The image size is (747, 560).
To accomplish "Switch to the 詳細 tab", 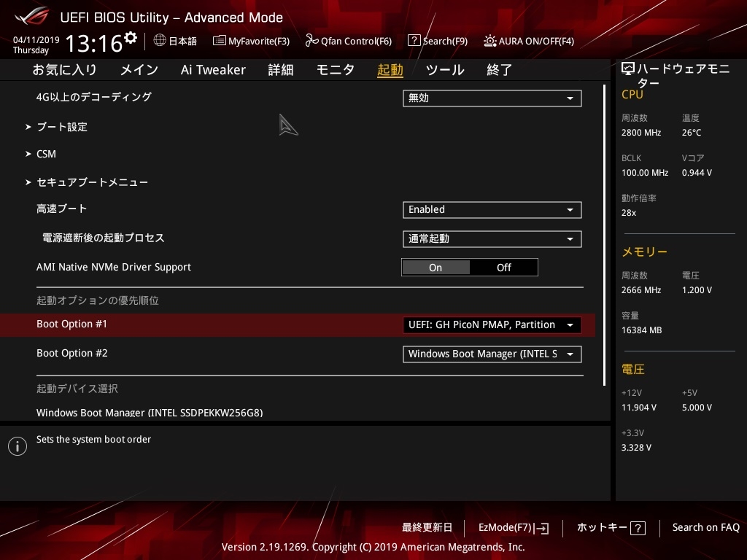I will point(281,70).
